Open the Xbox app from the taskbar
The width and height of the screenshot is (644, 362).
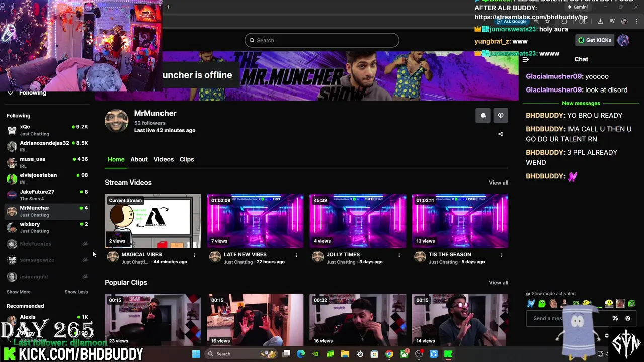click(404, 354)
